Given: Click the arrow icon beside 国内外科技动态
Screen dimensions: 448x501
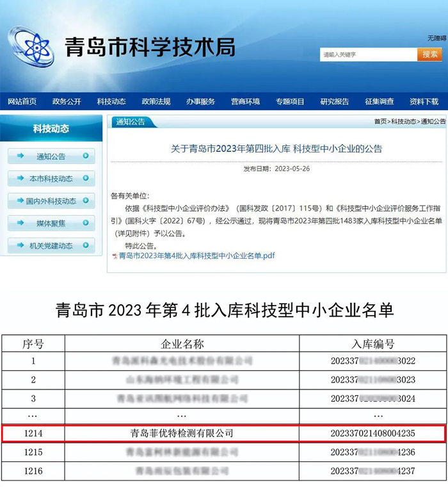Looking at the screenshot, I should click(x=20, y=201).
